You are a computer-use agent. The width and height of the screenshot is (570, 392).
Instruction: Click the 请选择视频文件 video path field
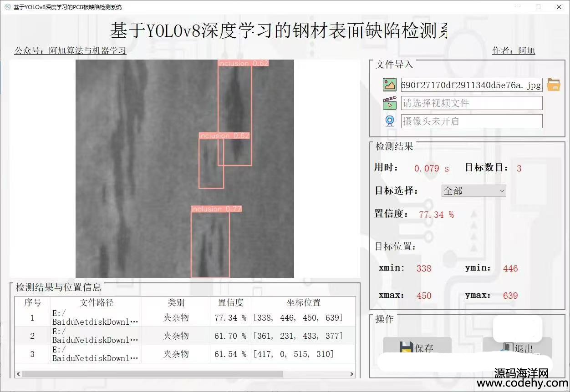click(472, 103)
